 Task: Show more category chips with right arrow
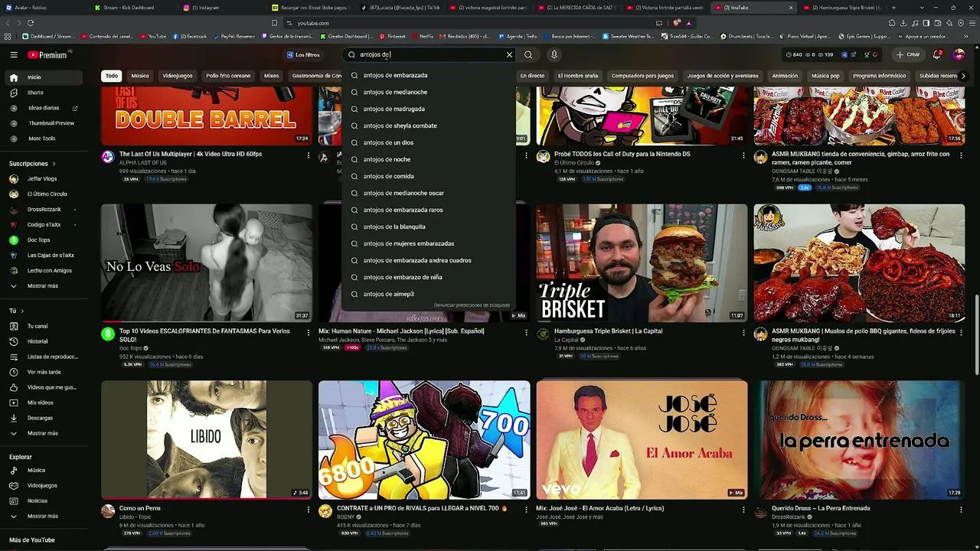coord(963,76)
